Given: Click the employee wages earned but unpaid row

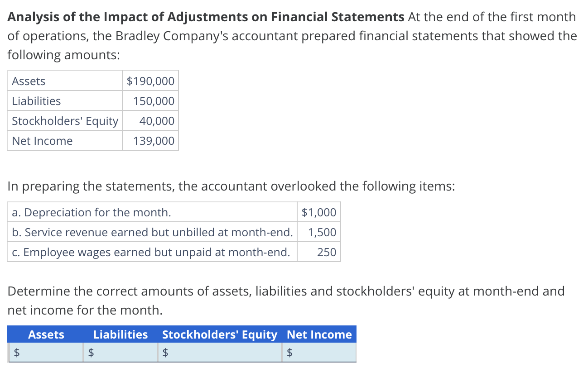Looking at the screenshot, I should pos(150,252).
